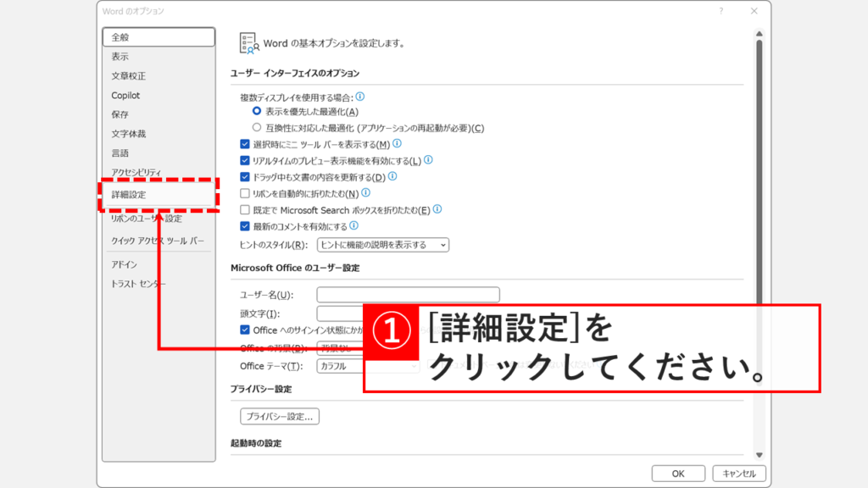Click info icon beside mini toolbar setting
Screen dimensions: 868x488
(396, 145)
